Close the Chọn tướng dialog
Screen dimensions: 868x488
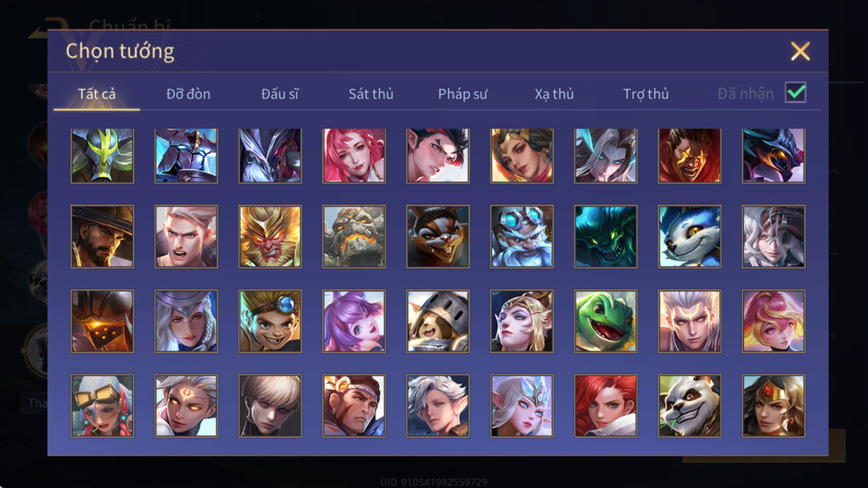pos(800,52)
